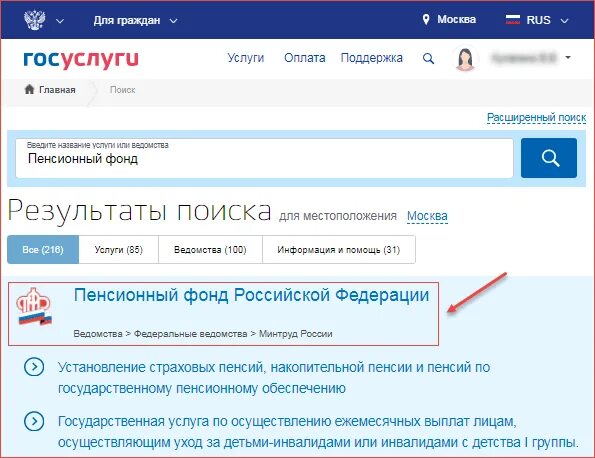Click 'Минтруд России' in category path
Screen dimensions: 595x458
tap(296, 334)
